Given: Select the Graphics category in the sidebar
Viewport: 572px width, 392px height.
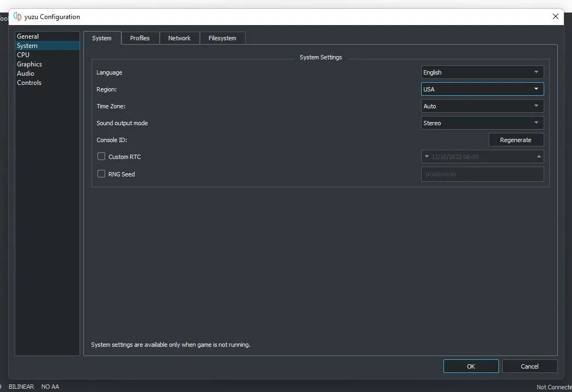Looking at the screenshot, I should [x=29, y=64].
